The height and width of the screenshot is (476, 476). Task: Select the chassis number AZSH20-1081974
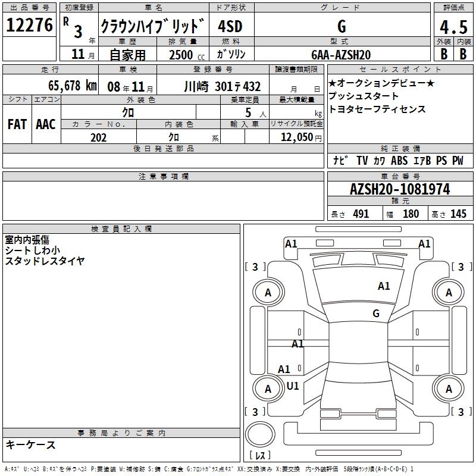tap(400, 189)
